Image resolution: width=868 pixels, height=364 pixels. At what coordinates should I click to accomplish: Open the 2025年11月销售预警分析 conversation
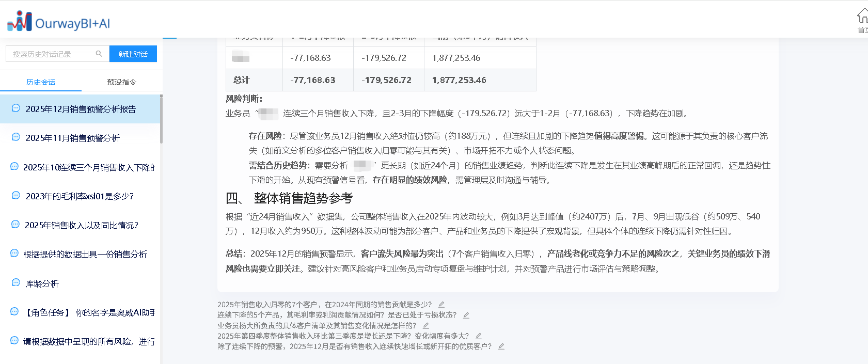point(73,138)
